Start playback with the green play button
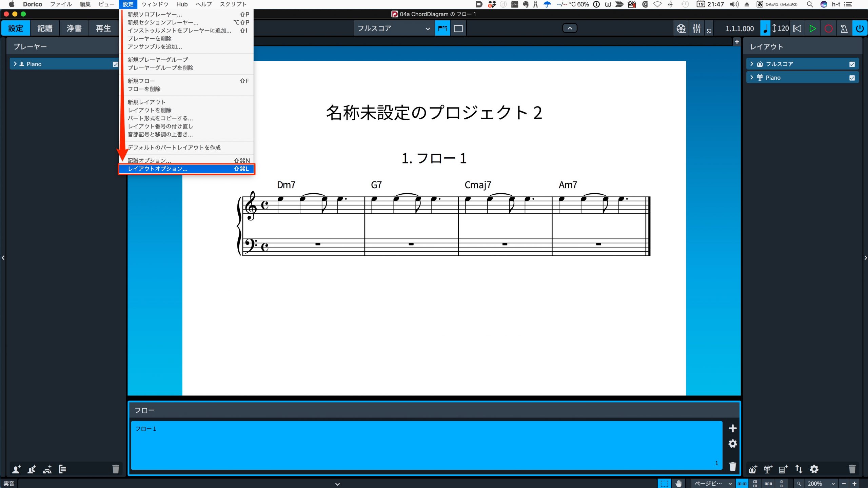This screenshot has height=488, width=868. [x=813, y=28]
